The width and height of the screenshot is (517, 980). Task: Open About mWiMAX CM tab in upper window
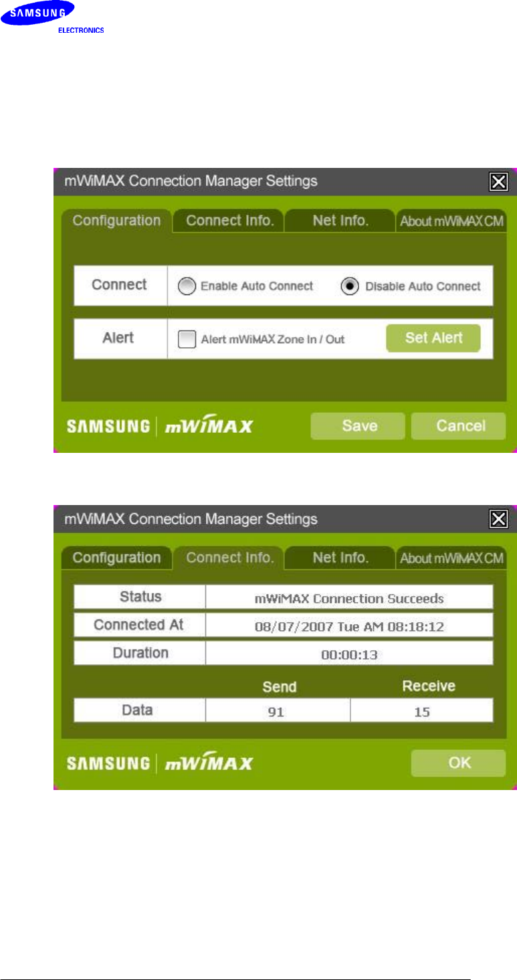pos(451,222)
